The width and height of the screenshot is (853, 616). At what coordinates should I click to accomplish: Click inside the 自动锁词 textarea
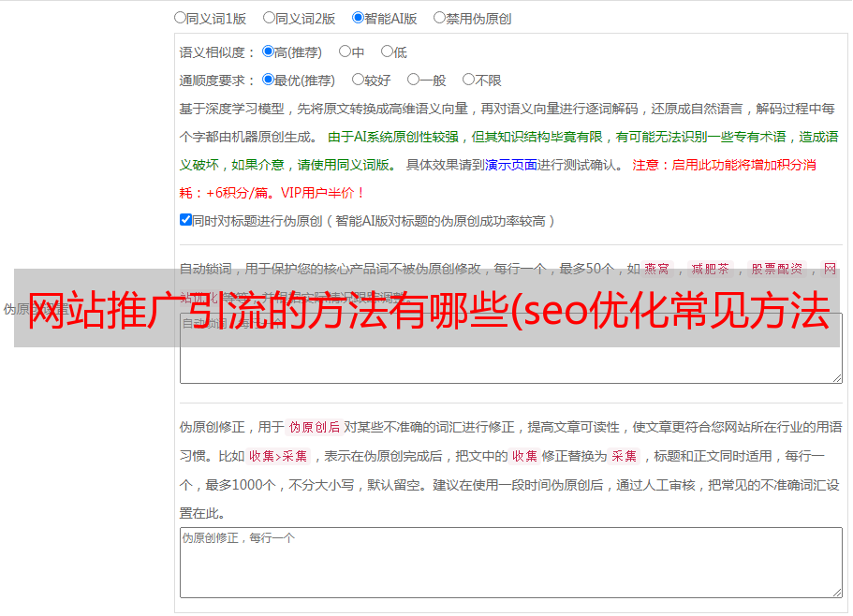511,348
